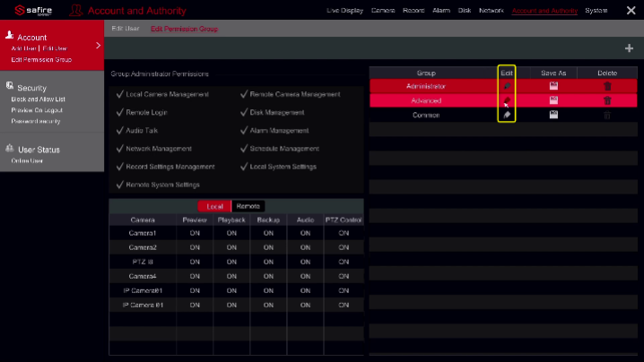Viewport: 644px width, 362px height.
Task: Select Camera1 Preview ON cell
Action: [x=194, y=233]
